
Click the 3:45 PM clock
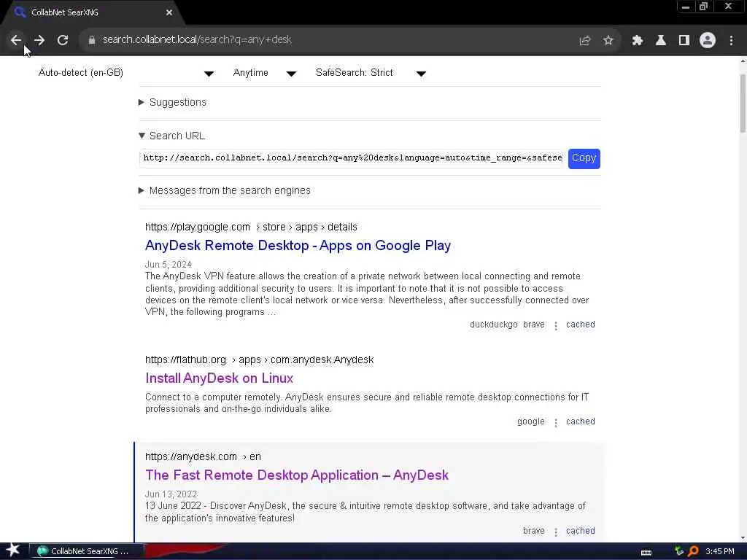(719, 551)
